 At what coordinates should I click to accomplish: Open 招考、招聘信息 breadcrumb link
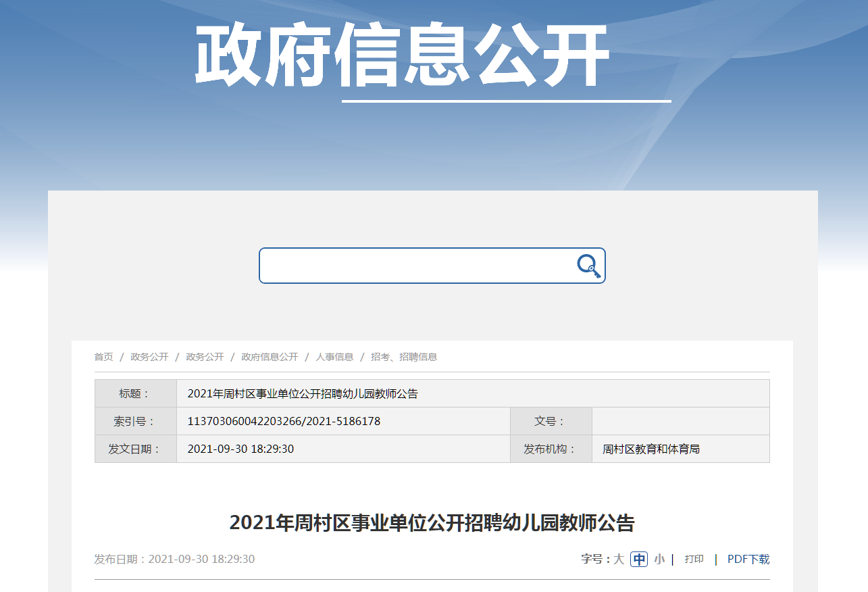(404, 357)
